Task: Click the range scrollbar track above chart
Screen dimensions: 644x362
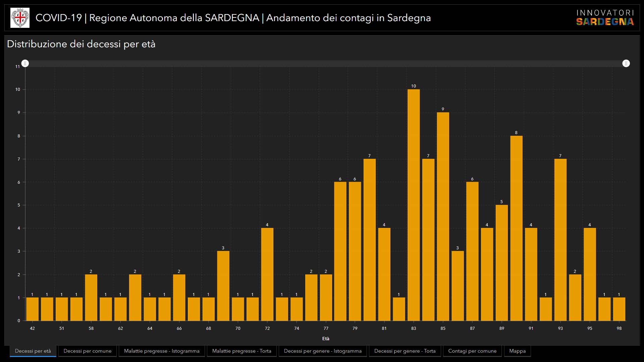Action: 325,63
